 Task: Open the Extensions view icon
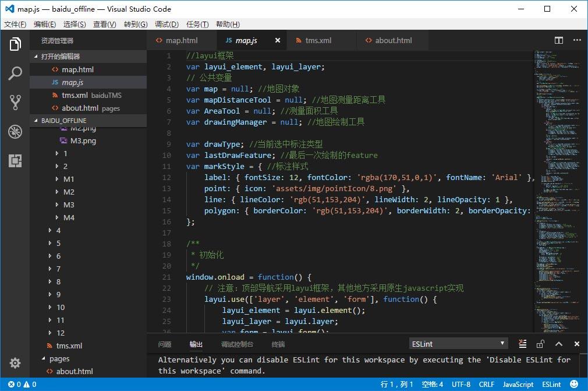15,161
